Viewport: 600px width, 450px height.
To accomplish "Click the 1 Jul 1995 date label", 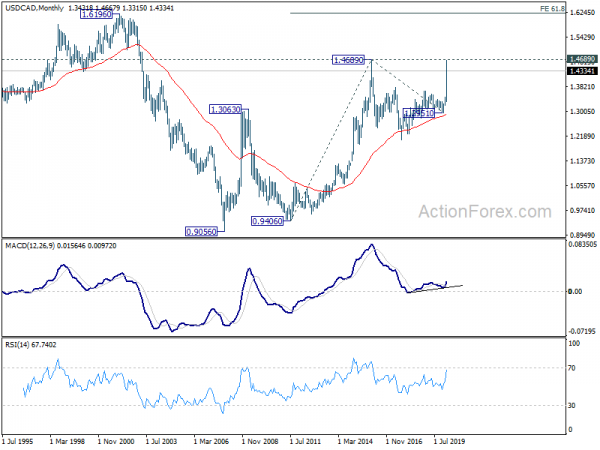I will pyautogui.click(x=17, y=442).
